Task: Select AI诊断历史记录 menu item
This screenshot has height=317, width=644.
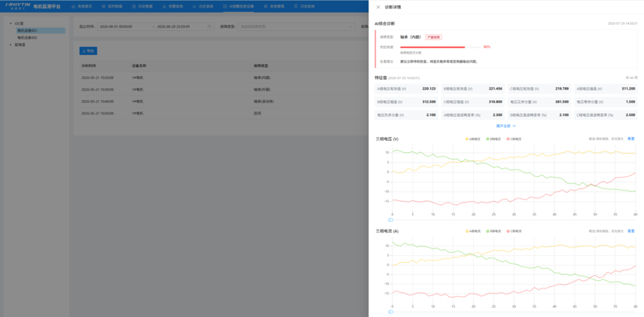Action: click(x=238, y=7)
